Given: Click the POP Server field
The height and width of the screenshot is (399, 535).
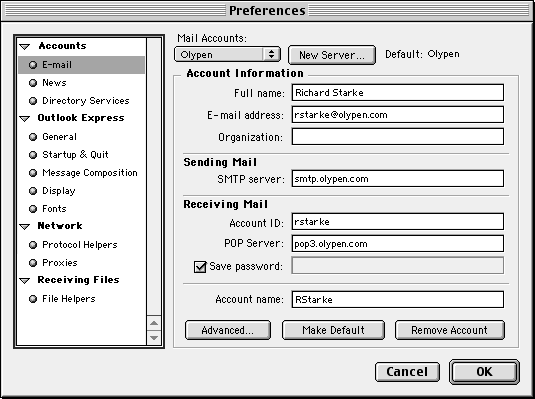Looking at the screenshot, I should pos(397,244).
